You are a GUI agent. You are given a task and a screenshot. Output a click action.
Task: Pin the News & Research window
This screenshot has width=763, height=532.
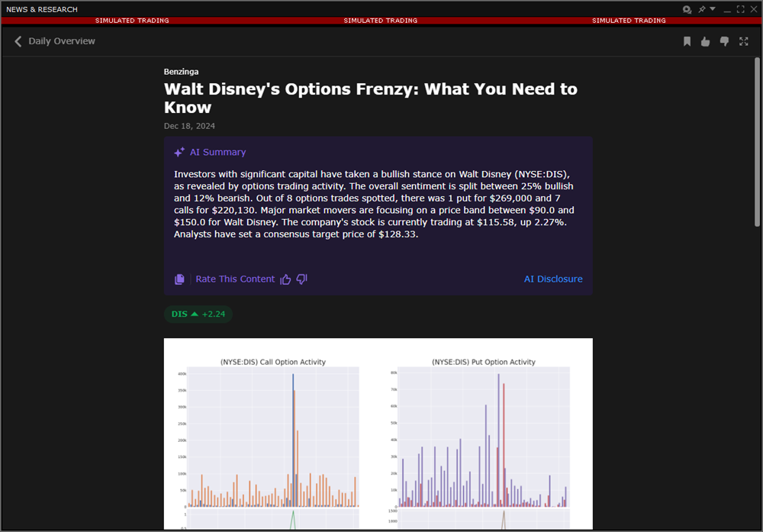702,9
